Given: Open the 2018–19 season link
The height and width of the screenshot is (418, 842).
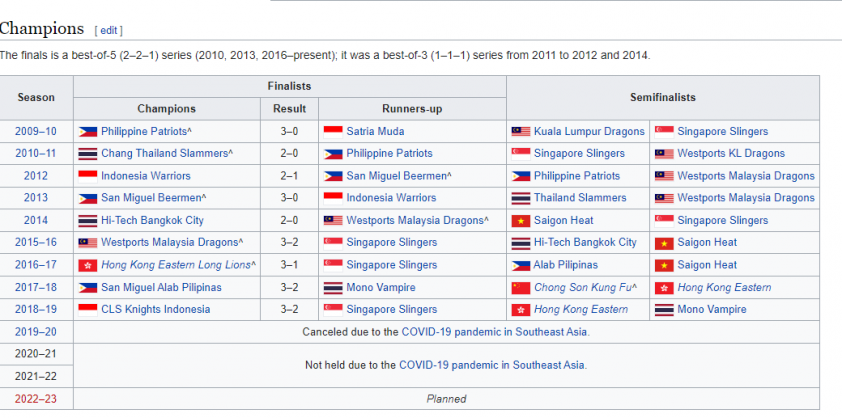Looking at the screenshot, I should pyautogui.click(x=35, y=310).
